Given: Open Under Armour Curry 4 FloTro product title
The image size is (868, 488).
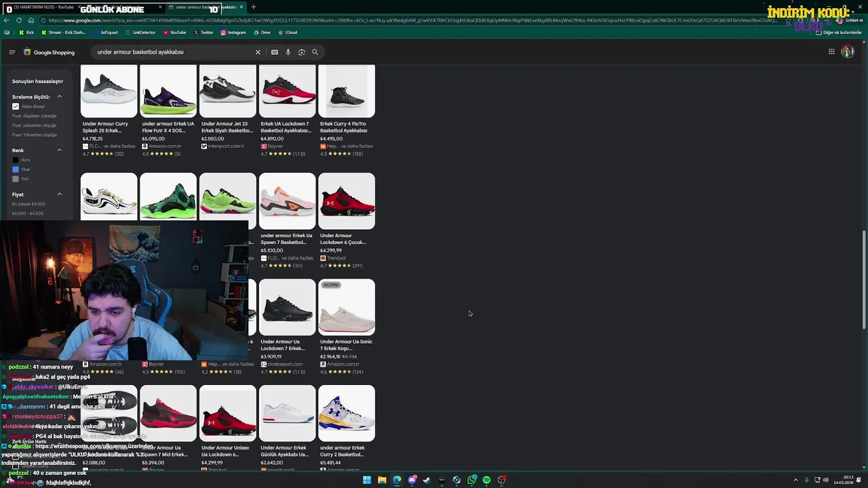Looking at the screenshot, I should tap(344, 127).
